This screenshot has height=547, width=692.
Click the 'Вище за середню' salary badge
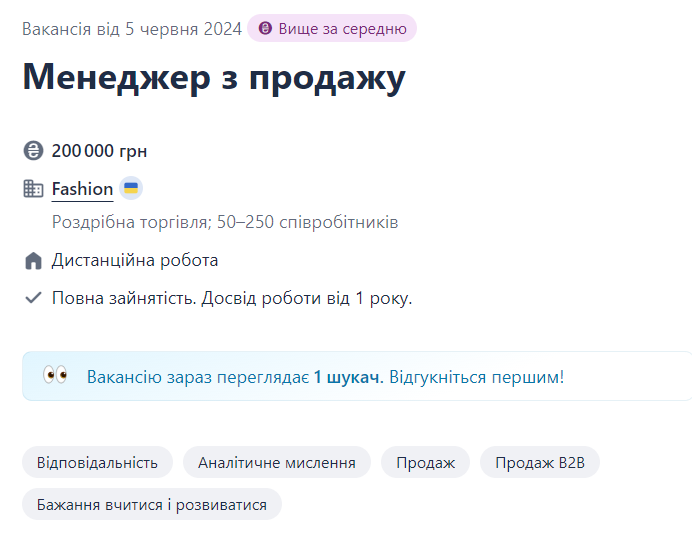pos(332,28)
